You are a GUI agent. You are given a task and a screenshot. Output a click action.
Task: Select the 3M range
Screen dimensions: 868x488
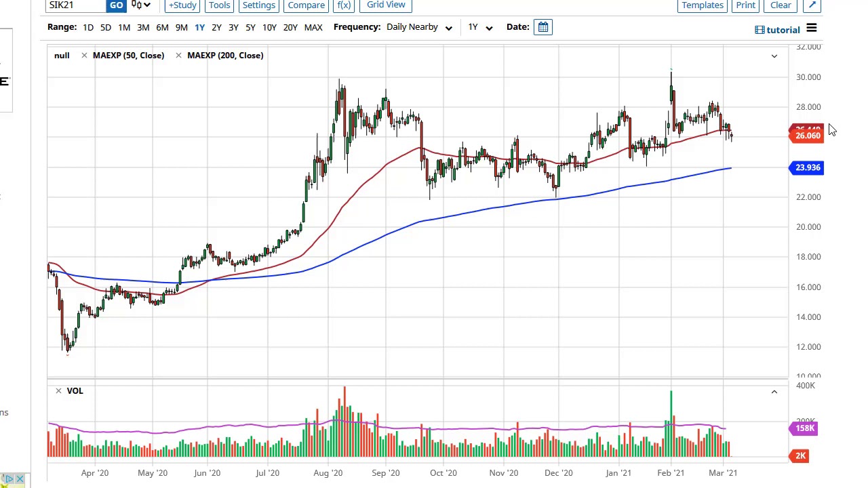(143, 27)
